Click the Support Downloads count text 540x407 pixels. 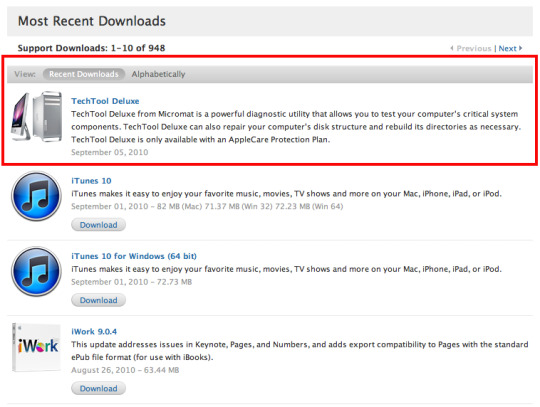[91, 48]
